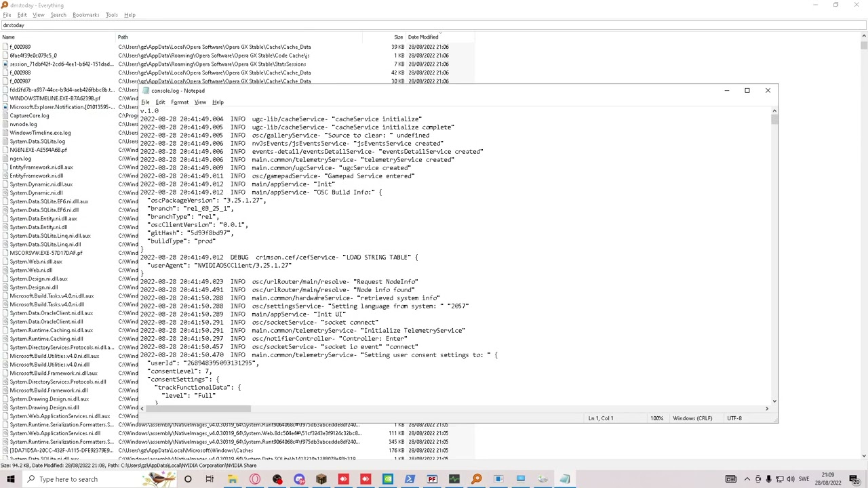Click Notepad's UTF-8 encoding status

(734, 418)
